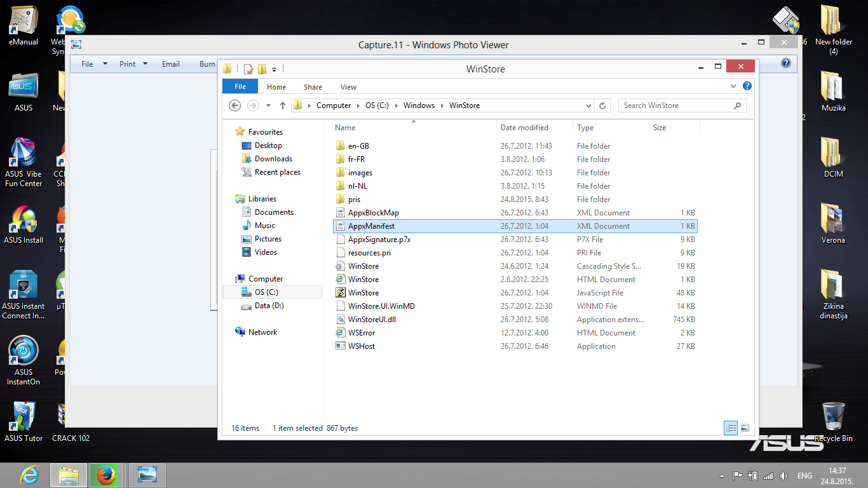Image resolution: width=868 pixels, height=488 pixels.
Task: Switch to details view in status bar
Action: [x=731, y=428]
